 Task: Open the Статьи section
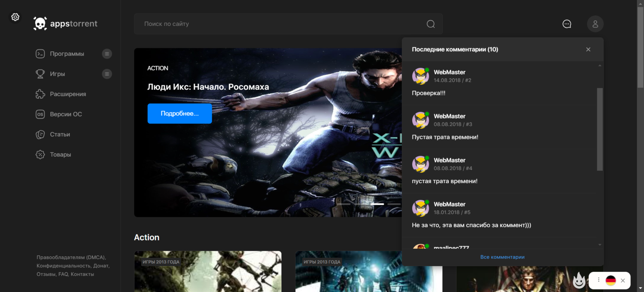[x=60, y=135]
